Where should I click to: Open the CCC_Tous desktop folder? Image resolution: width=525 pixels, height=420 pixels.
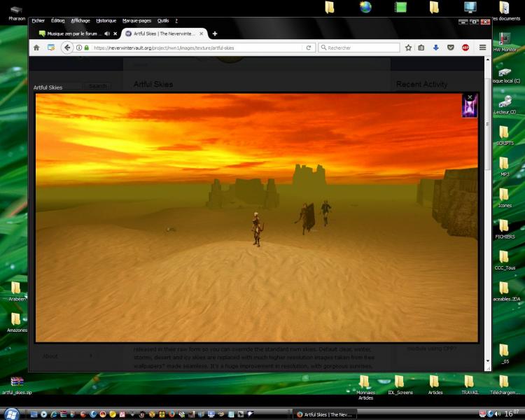pos(504,260)
